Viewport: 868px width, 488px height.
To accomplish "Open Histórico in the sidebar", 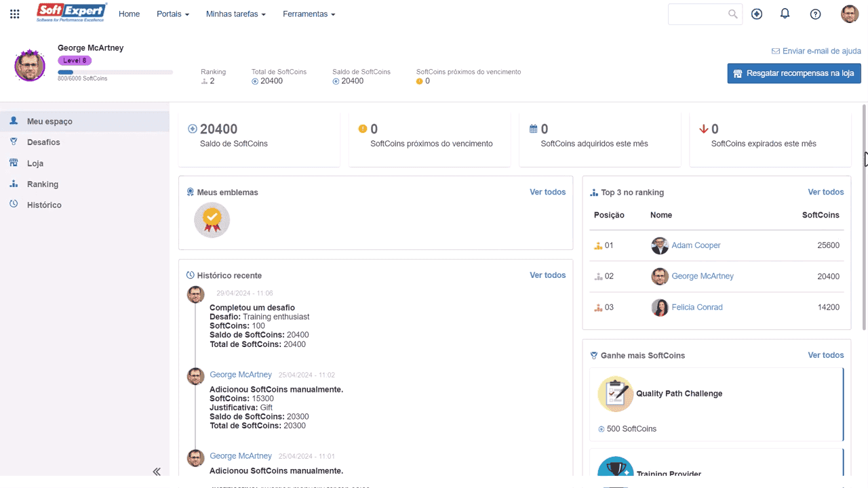I will (x=44, y=205).
